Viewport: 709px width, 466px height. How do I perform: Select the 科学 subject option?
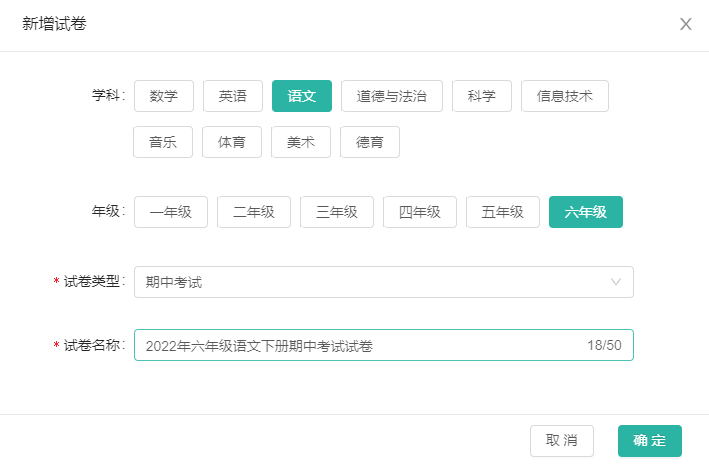tap(482, 96)
